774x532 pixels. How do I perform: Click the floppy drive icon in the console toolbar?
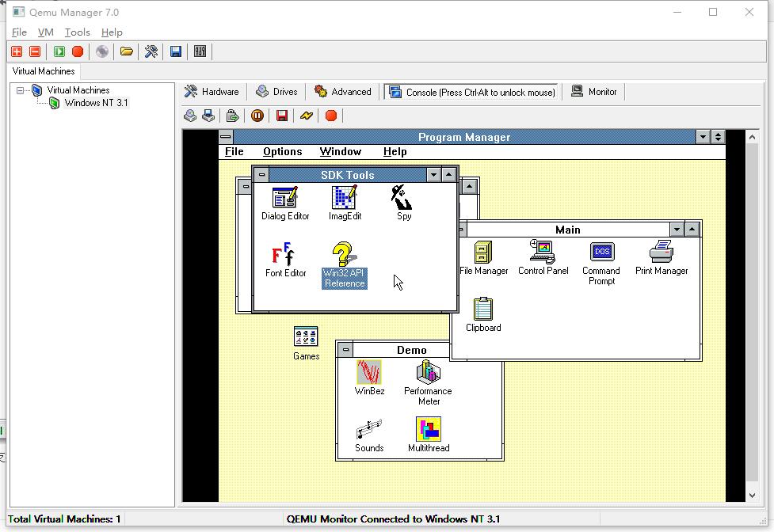pos(208,116)
